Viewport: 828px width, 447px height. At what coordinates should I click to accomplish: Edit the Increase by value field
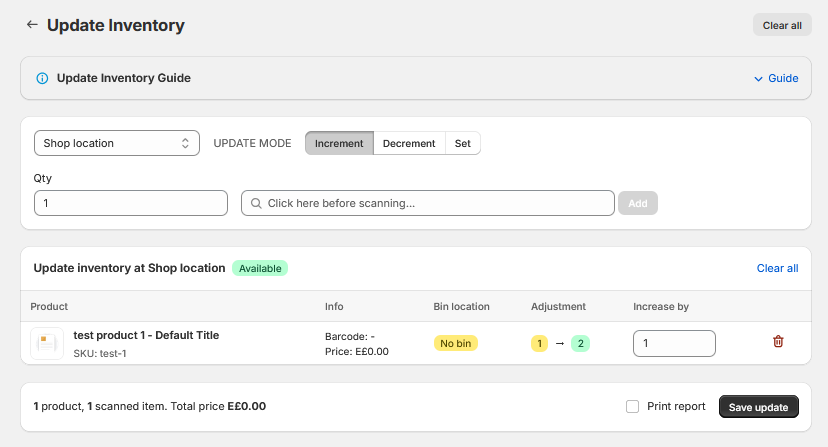click(x=674, y=343)
